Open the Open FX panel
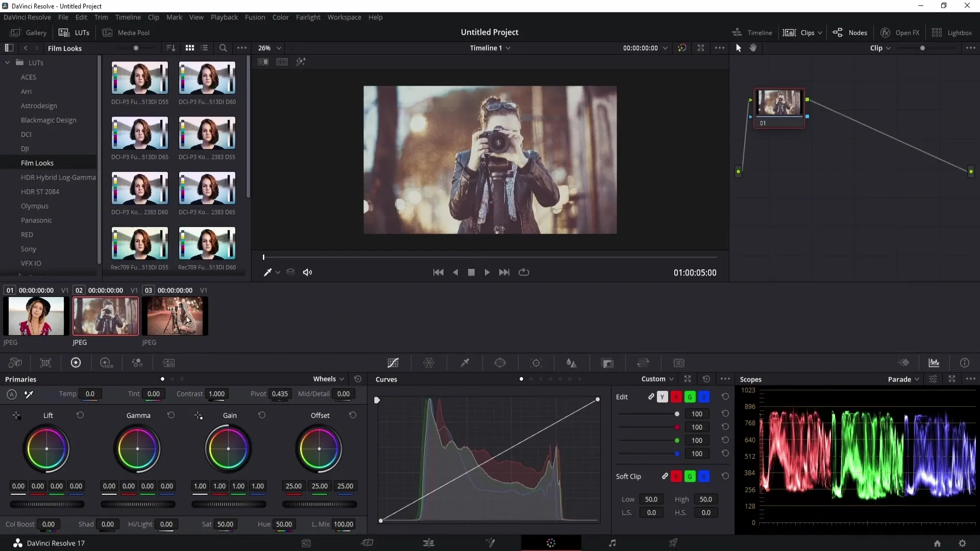Viewport: 980px width, 551px height. pos(900,33)
